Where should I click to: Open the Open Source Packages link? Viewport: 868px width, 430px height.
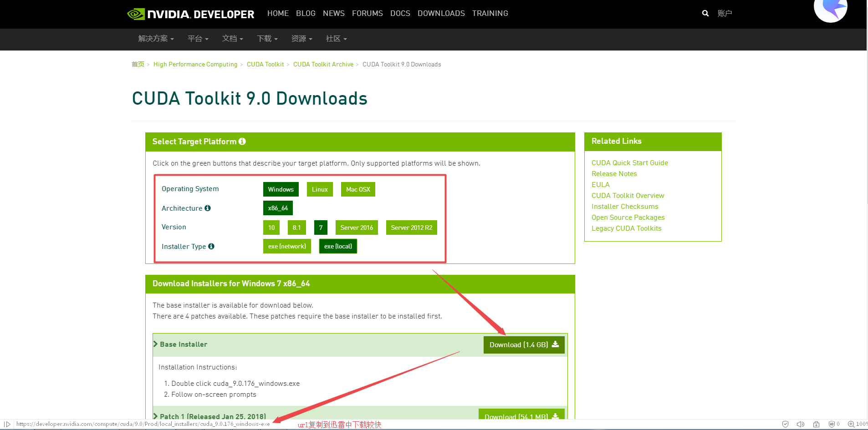click(628, 218)
